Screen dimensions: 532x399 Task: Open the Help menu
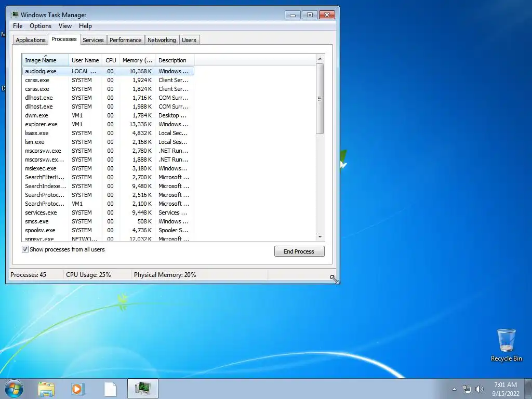pyautogui.click(x=85, y=26)
